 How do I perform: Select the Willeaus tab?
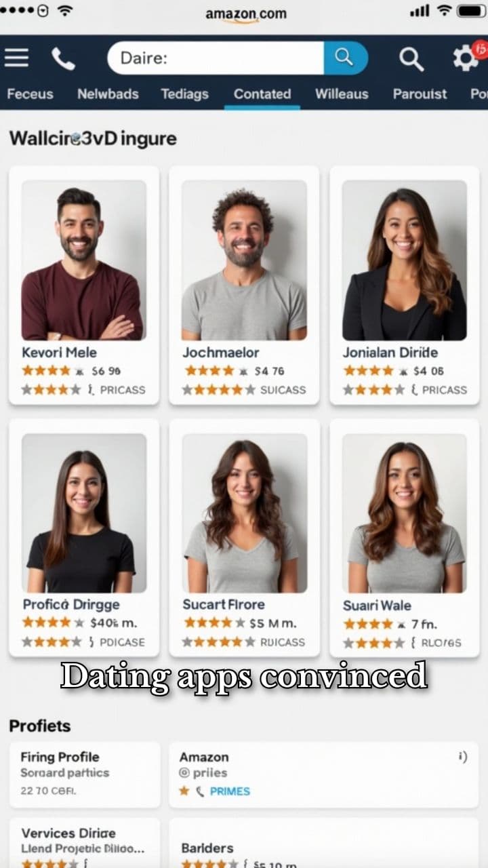click(x=342, y=94)
